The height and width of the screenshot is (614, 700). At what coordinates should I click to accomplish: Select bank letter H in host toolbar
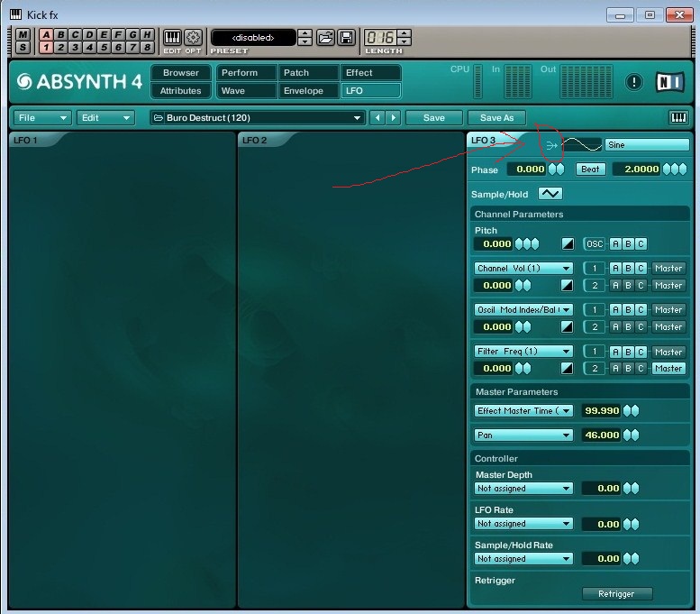(x=147, y=34)
